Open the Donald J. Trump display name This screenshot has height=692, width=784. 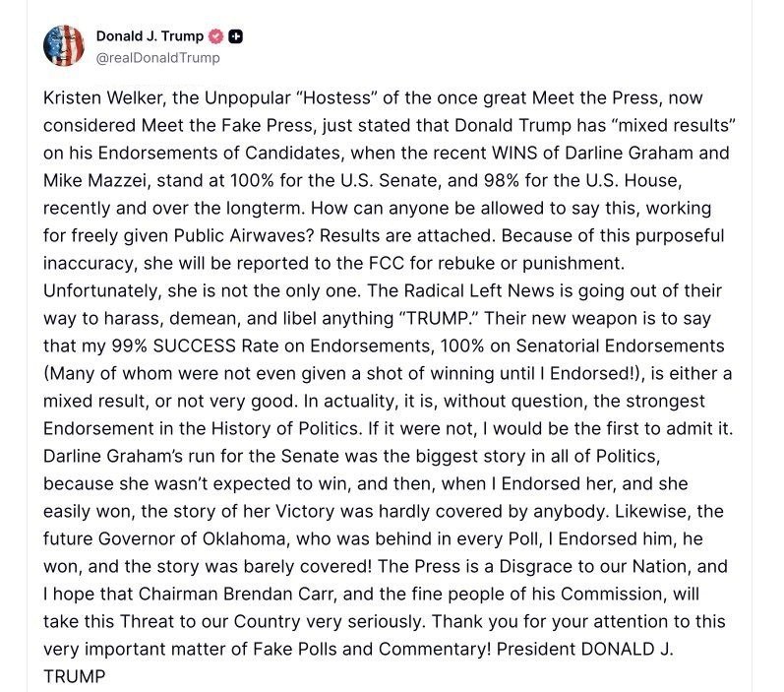(x=150, y=36)
